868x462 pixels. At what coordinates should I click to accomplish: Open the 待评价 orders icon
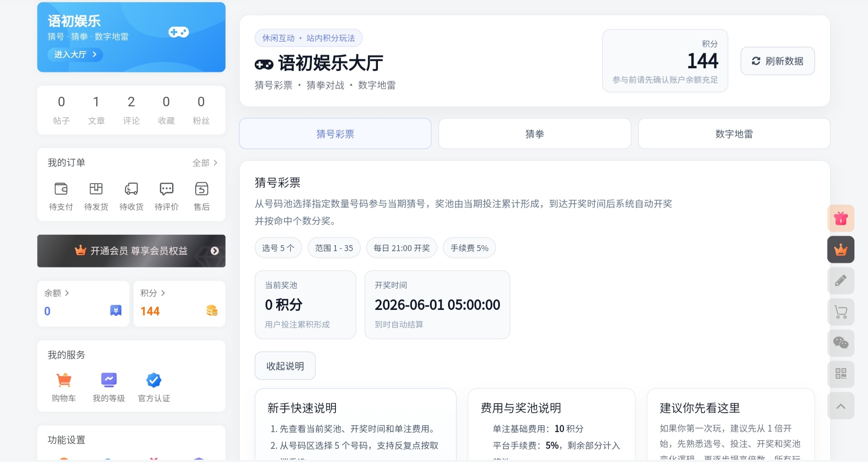point(166,188)
